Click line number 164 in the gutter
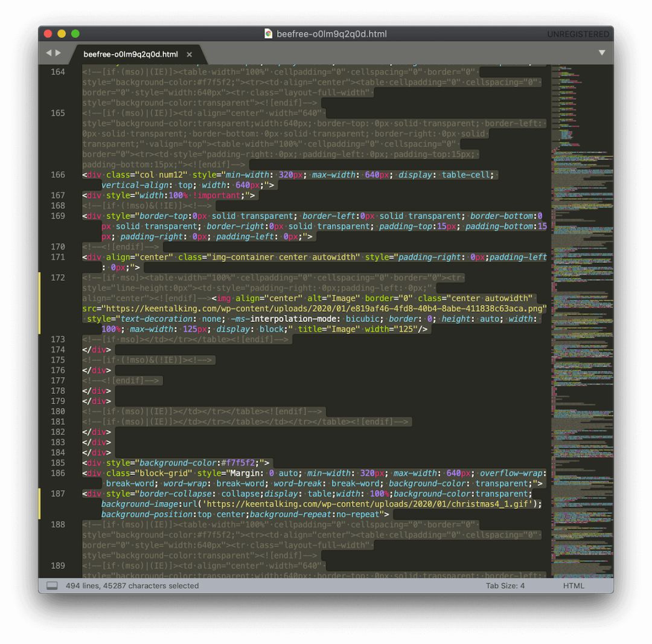 [58, 72]
